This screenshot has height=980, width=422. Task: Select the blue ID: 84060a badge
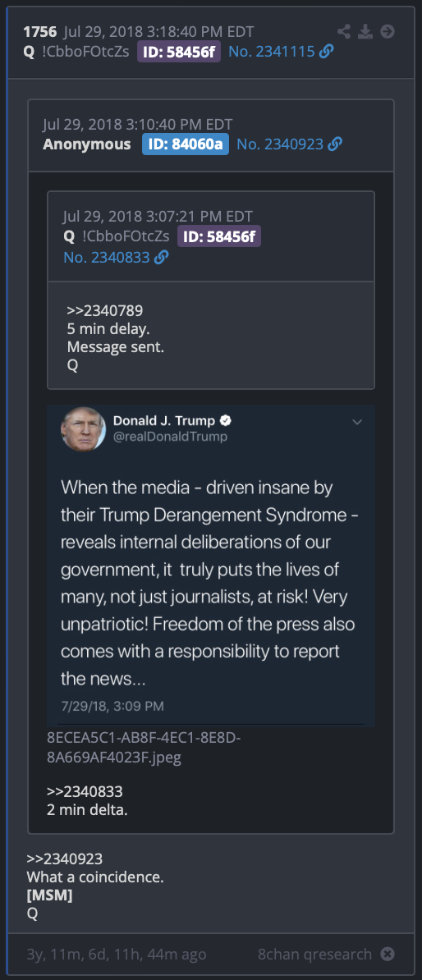click(x=185, y=144)
